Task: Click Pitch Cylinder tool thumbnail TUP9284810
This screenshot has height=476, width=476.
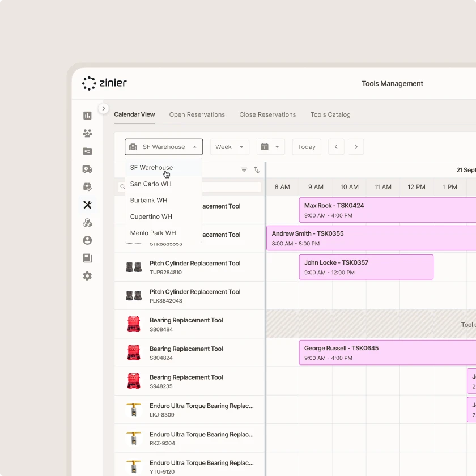Action: coord(134,267)
